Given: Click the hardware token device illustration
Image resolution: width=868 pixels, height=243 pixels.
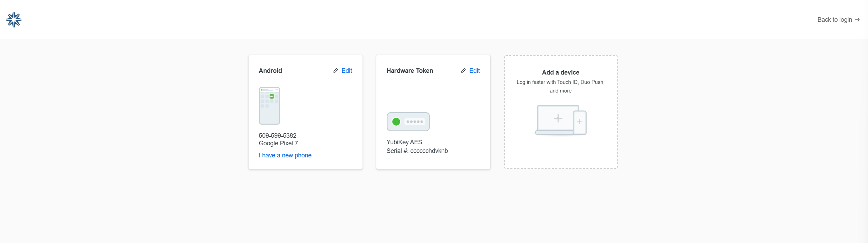Looking at the screenshot, I should tap(408, 121).
